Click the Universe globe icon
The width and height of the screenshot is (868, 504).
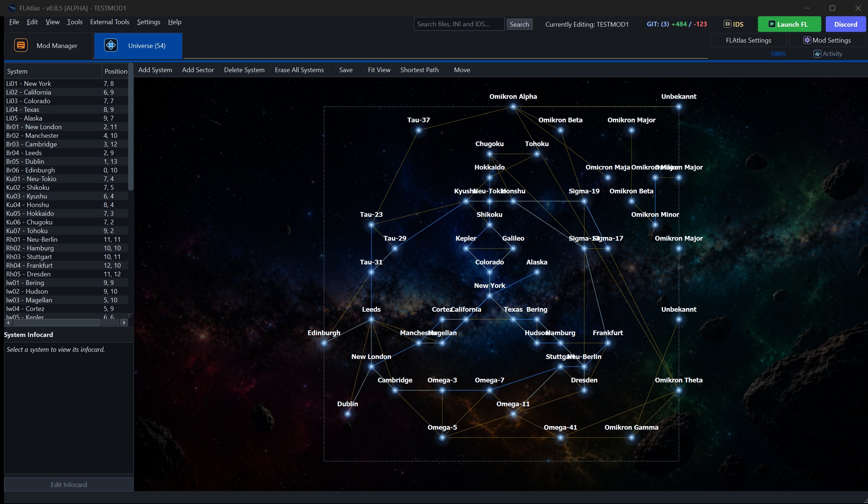(111, 45)
